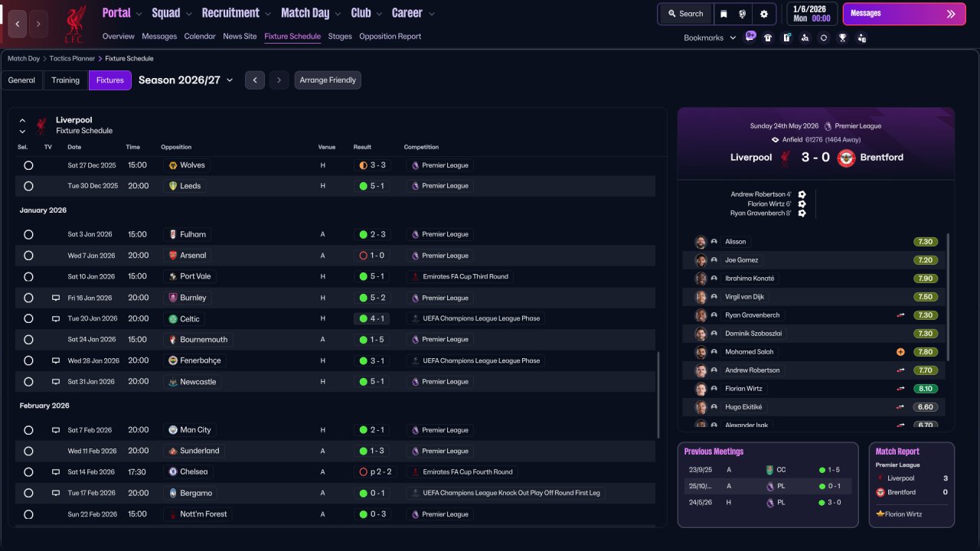Viewport: 980px width, 551px height.
Task: Click the player ratings list scrollbar
Action: click(x=948, y=297)
